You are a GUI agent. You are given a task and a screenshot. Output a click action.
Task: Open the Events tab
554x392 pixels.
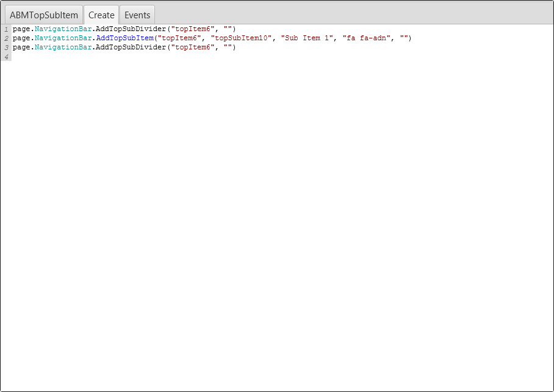click(137, 15)
